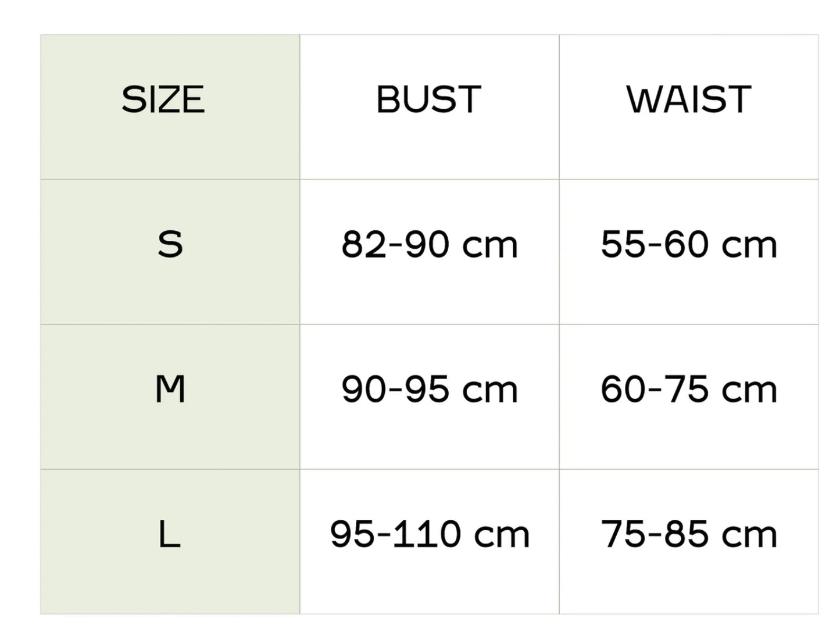Click the SIZE column header
The height and width of the screenshot is (625, 840).
163,99
